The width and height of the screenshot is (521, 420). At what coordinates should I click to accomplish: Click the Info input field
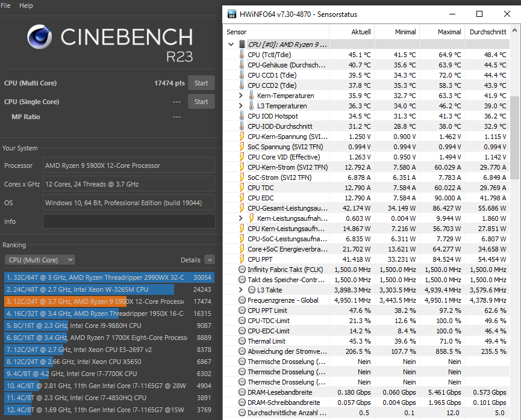click(129, 221)
